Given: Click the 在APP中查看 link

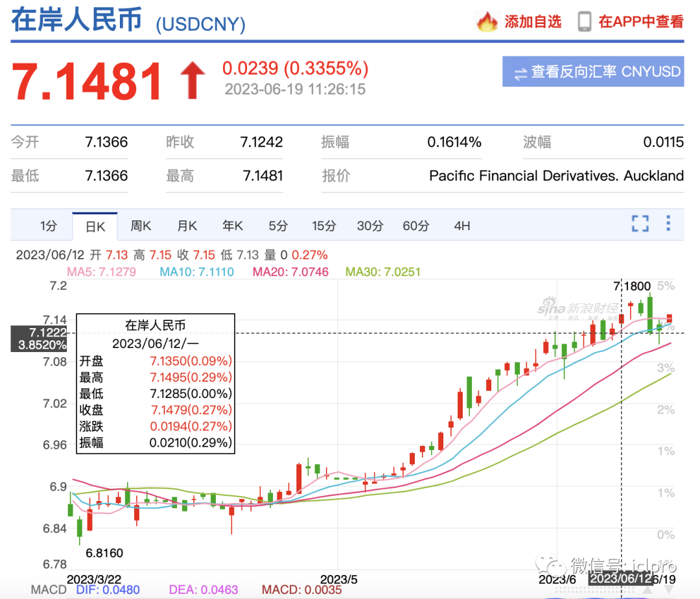Looking at the screenshot, I should 640,21.
